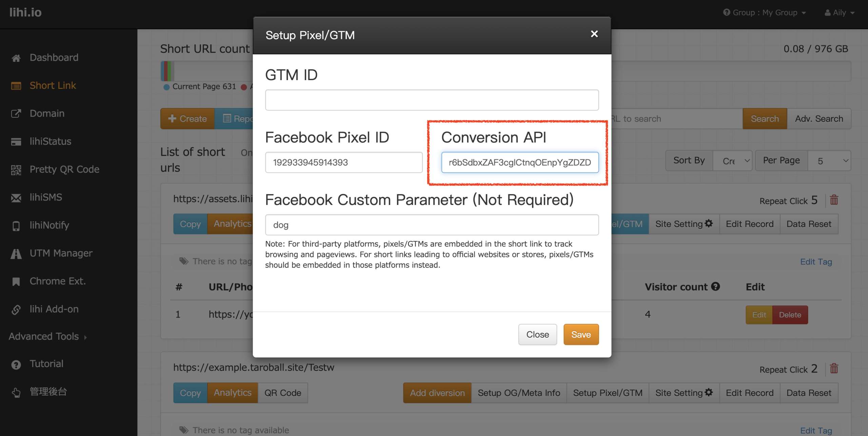Screen dimensions: 868x436
Task: Open the Sort By dropdown
Action: (x=732, y=161)
